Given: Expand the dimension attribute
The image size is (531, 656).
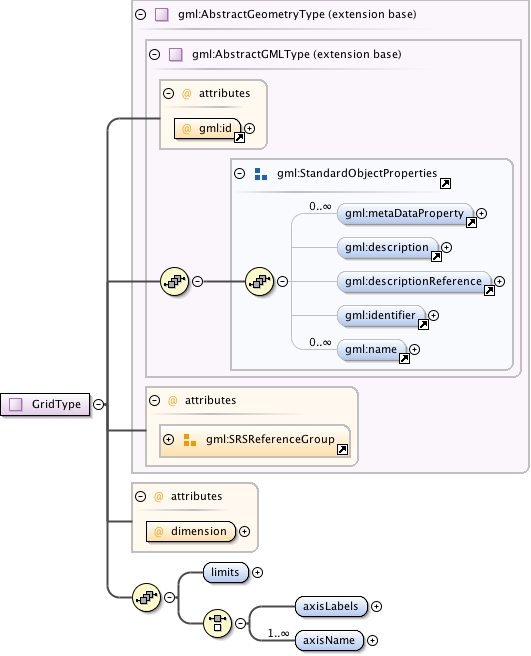Looking at the screenshot, I should coord(244,531).
